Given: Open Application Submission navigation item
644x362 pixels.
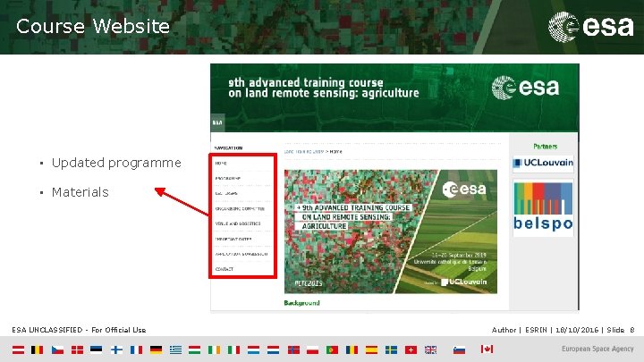Looking at the screenshot, I should coord(241,254).
